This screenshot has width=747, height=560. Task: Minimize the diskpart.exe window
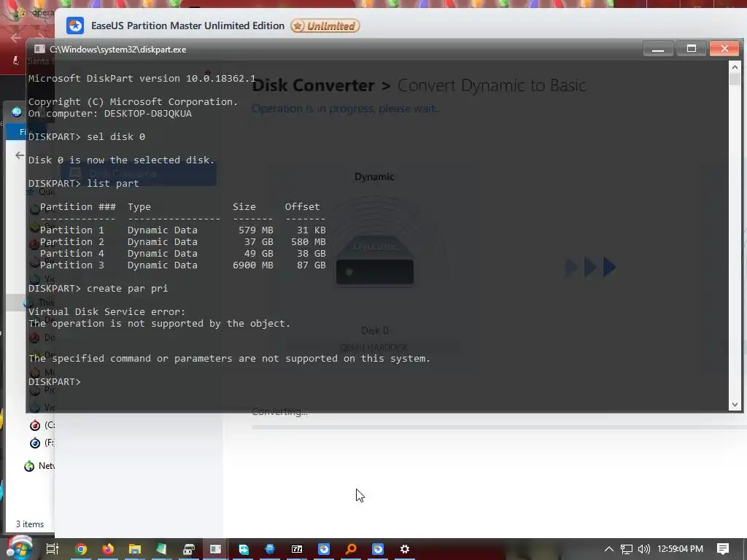click(658, 49)
